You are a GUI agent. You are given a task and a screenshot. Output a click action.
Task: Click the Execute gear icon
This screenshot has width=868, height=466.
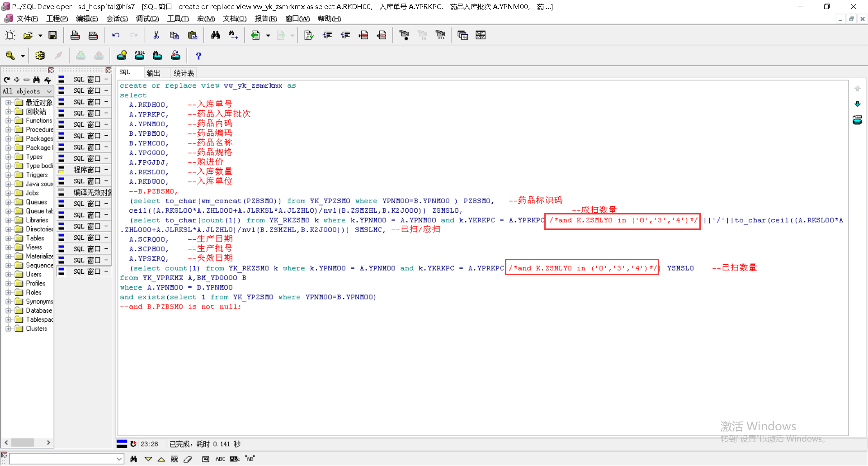click(x=40, y=56)
